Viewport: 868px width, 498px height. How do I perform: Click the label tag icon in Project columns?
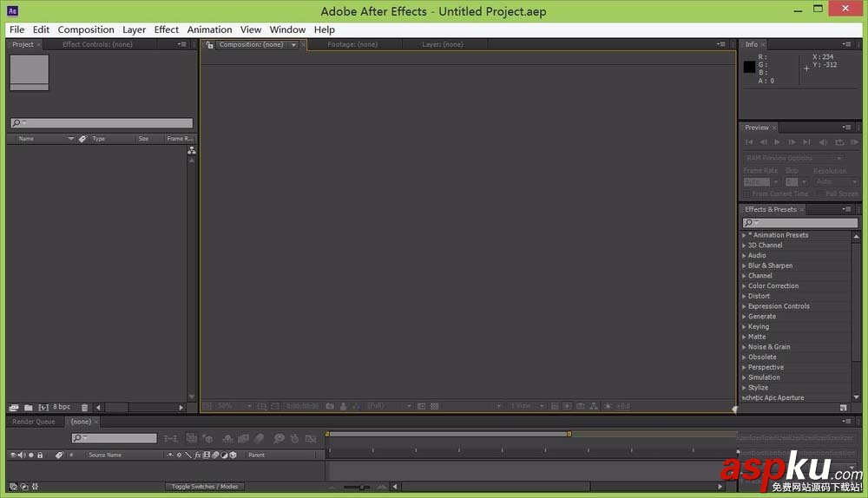(82, 139)
